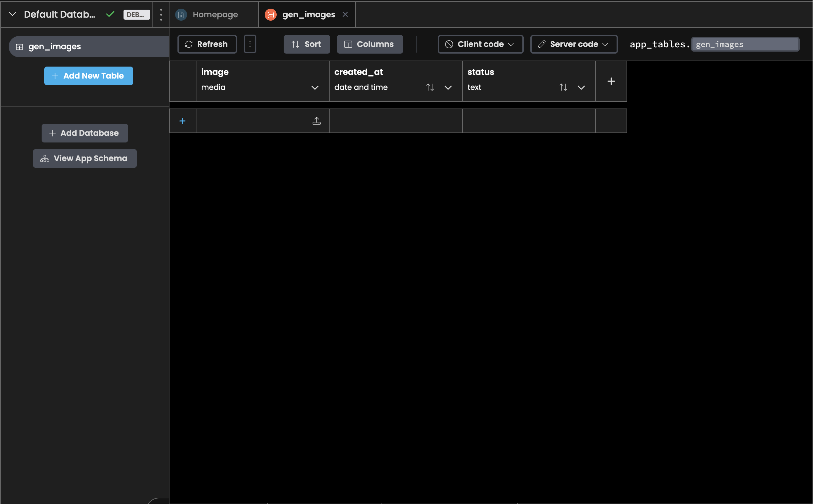This screenshot has width=813, height=504.
Task: Open the View App Schema diagram
Action: pyautogui.click(x=85, y=158)
